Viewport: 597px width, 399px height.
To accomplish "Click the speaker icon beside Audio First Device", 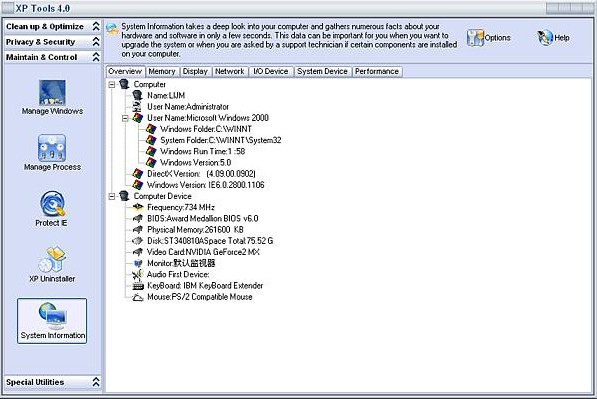I will 137,274.
